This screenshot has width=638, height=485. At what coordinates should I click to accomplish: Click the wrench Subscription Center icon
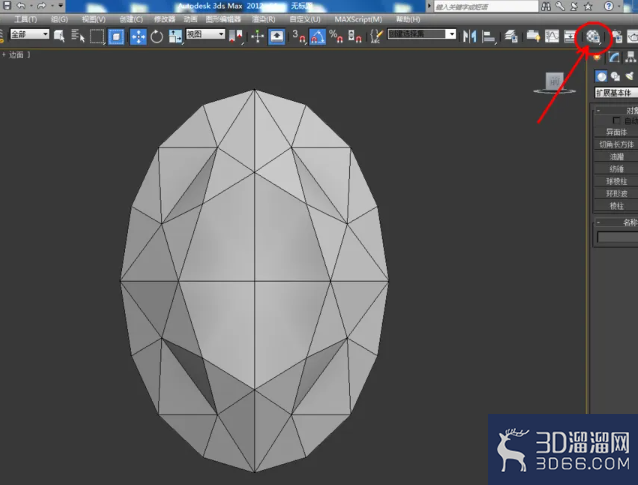[560, 6]
